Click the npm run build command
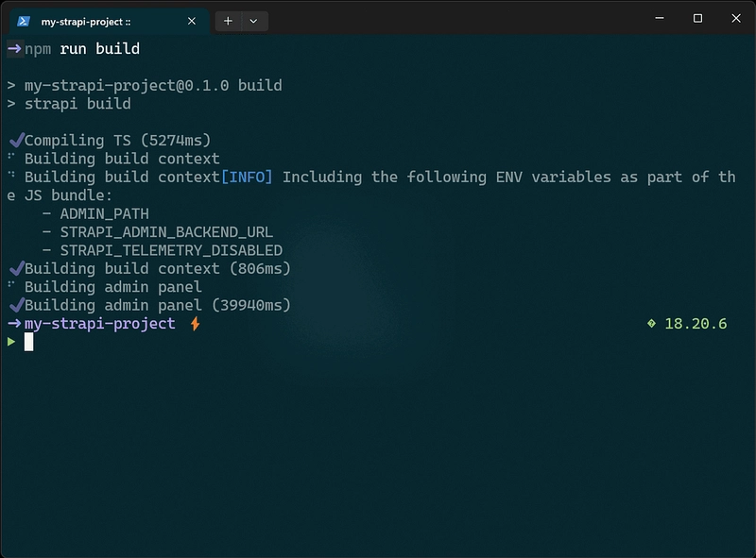The height and width of the screenshot is (558, 756). (x=82, y=49)
